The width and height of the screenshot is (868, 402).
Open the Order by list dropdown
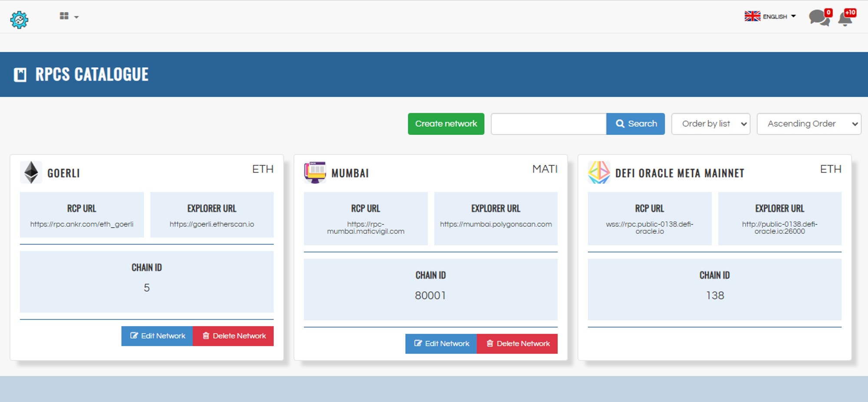[710, 124]
